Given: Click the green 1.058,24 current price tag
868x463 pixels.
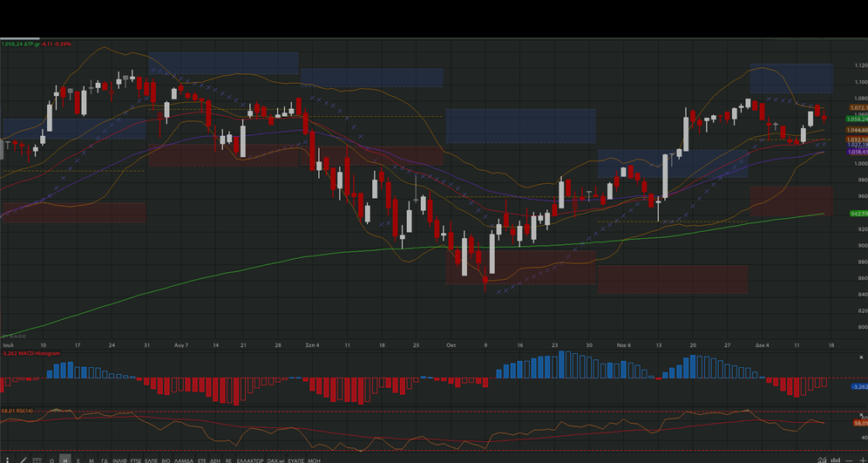Looking at the screenshot, I should click(x=857, y=119).
